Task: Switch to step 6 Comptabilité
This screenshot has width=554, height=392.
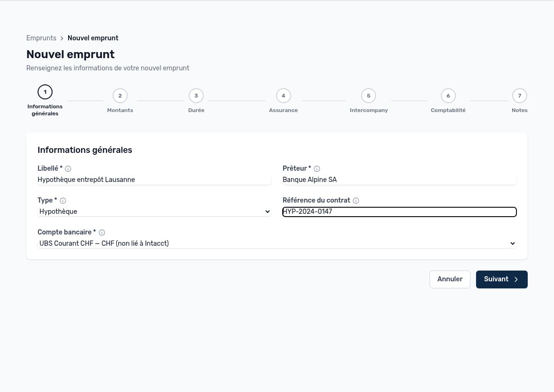Action: [448, 101]
